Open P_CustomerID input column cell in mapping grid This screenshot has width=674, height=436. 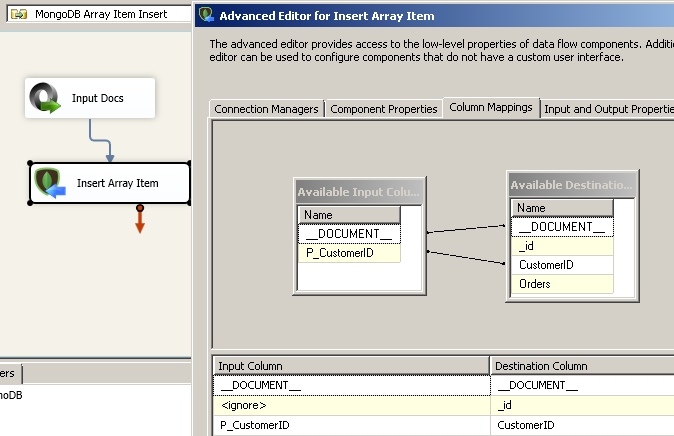pyautogui.click(x=352, y=425)
